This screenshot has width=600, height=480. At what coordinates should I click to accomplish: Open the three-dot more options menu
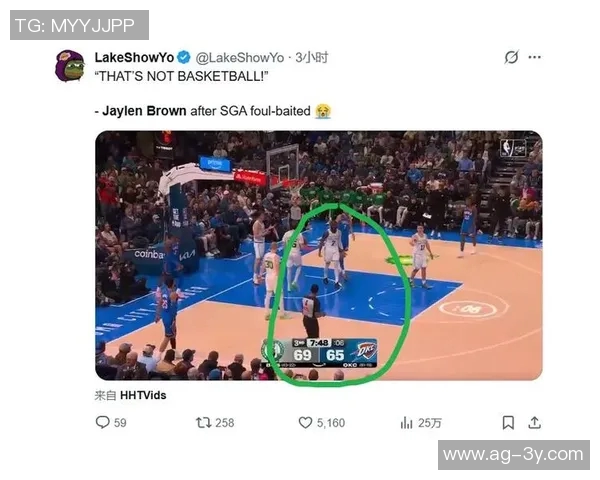click(535, 57)
